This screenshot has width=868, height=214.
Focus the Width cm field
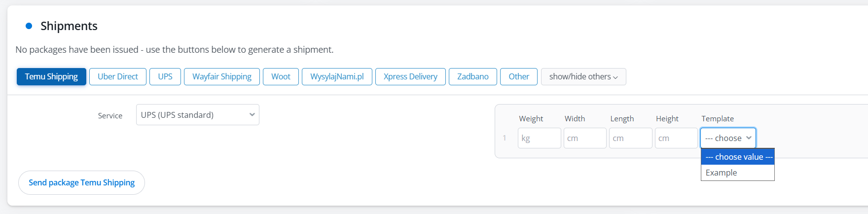tap(585, 138)
